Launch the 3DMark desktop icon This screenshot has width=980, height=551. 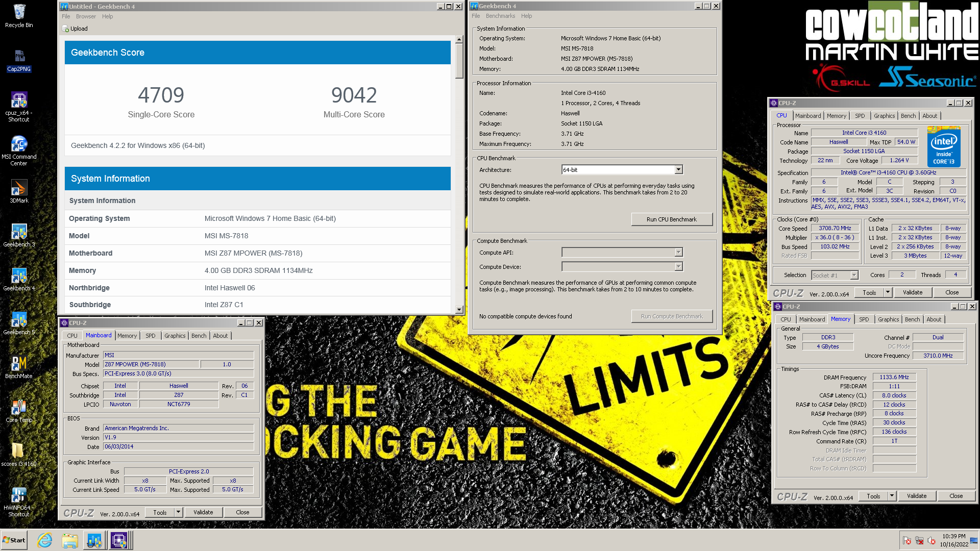point(19,191)
